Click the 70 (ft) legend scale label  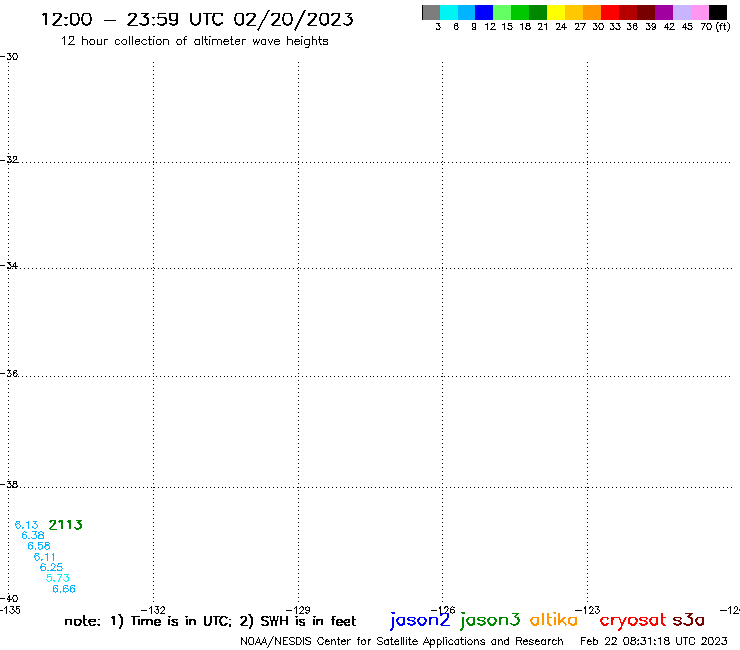(x=715, y=27)
